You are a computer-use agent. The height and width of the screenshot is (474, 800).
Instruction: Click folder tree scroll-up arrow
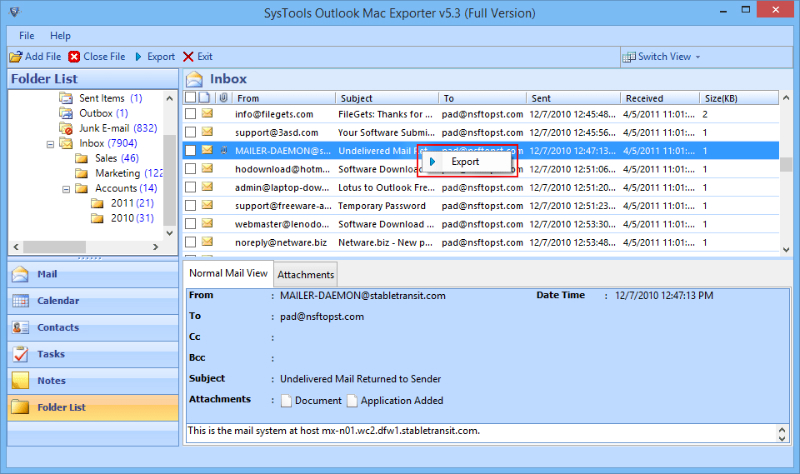(x=170, y=98)
